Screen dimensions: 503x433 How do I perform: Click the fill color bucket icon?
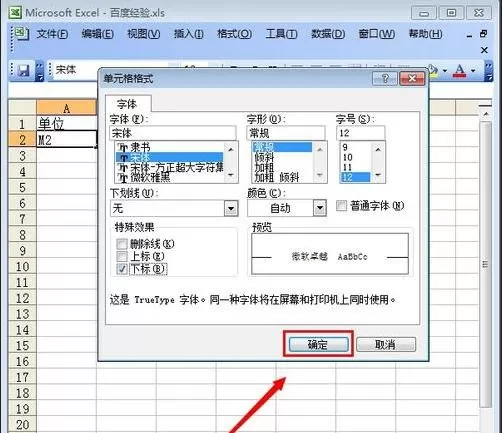click(433, 71)
